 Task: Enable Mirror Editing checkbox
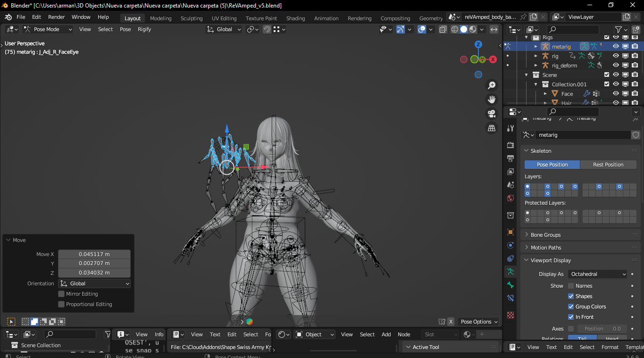click(61, 294)
